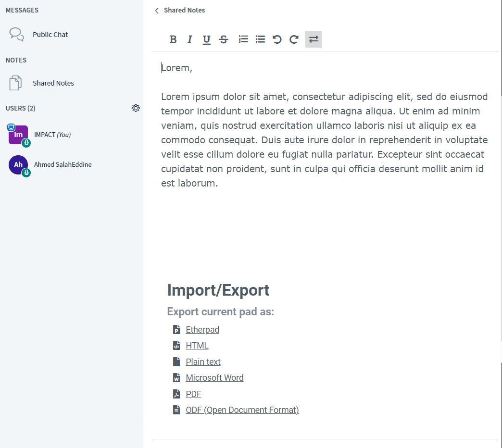Collapse Shared Notes with back chevron
Viewport: 502px width, 448px height.
tap(157, 11)
